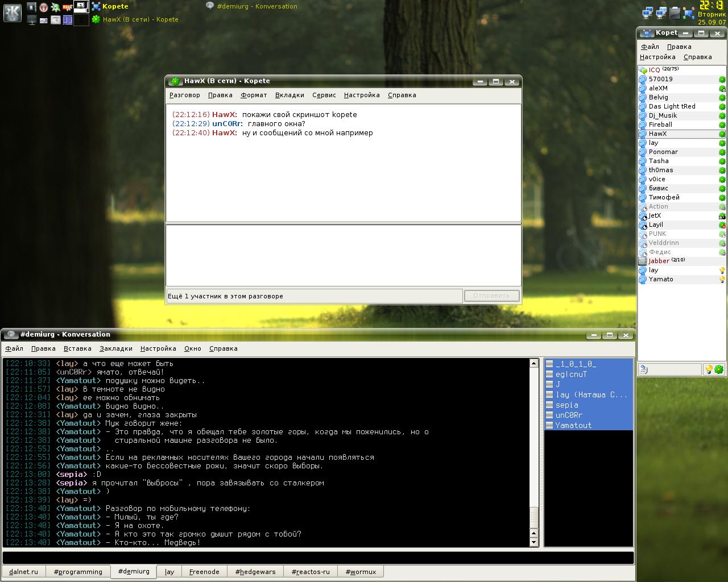The height and width of the screenshot is (582, 728).
Task: Switch to the #programming channel tab
Action: (x=78, y=572)
